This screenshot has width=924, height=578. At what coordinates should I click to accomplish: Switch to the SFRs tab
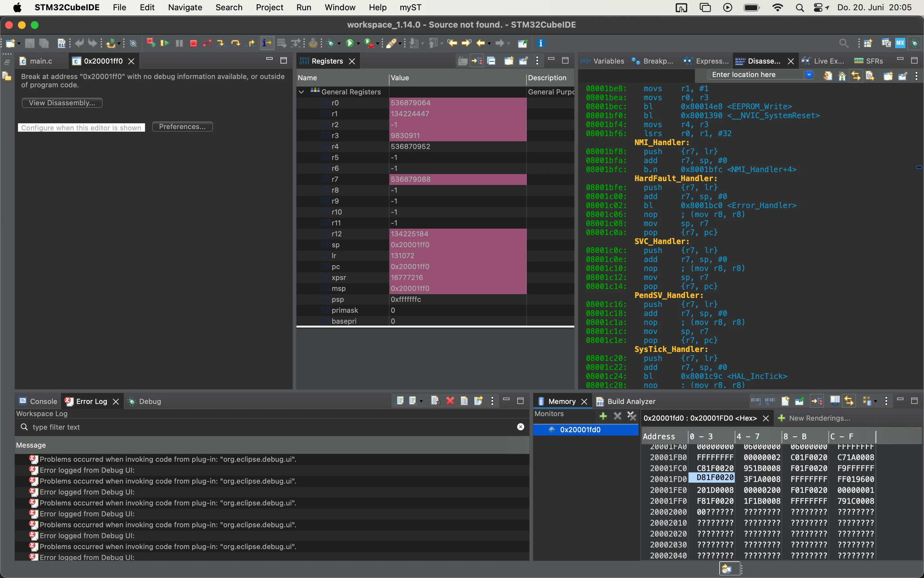(868, 61)
